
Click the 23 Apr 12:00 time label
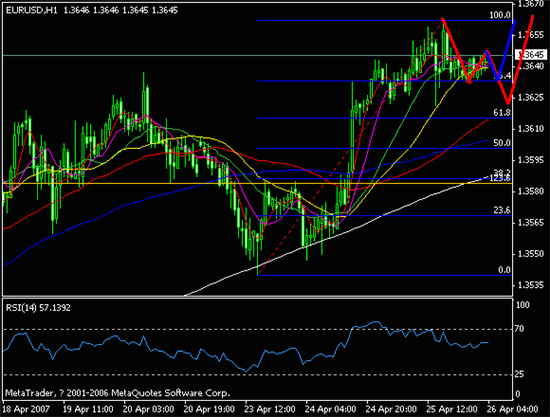point(270,409)
